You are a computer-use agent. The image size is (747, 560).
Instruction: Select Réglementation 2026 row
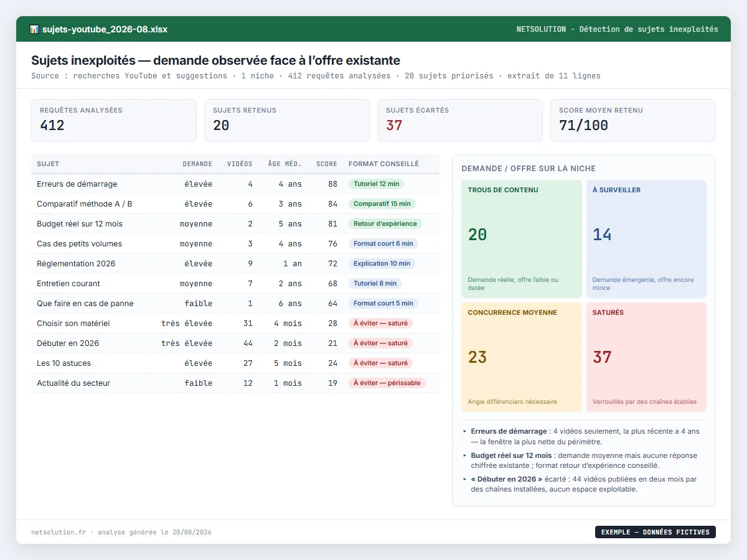click(x=235, y=264)
